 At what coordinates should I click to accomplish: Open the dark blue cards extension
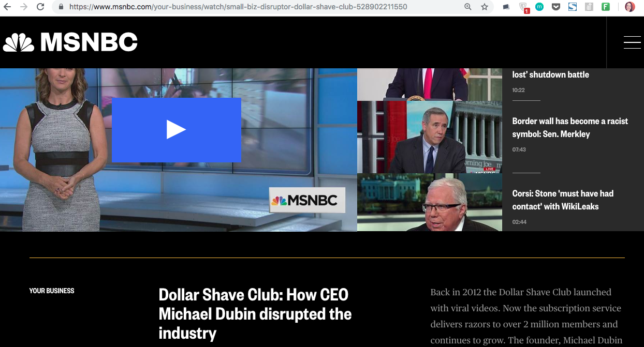pos(506,7)
